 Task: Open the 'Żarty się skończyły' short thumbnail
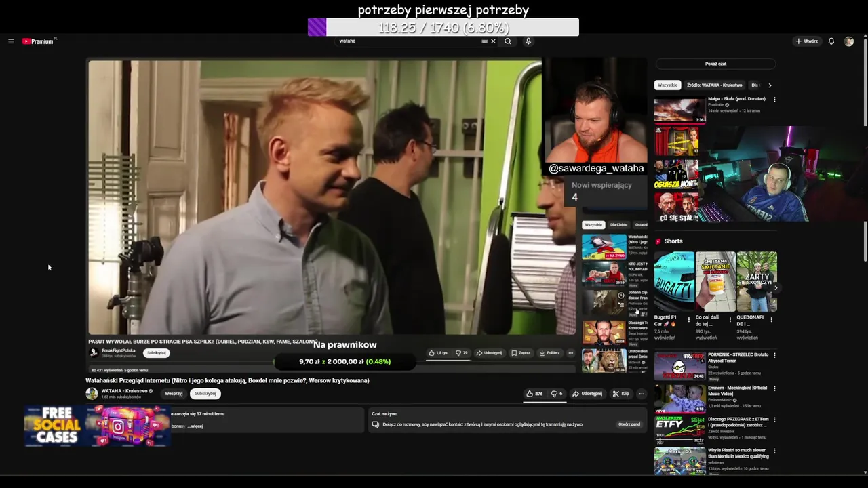[757, 282]
